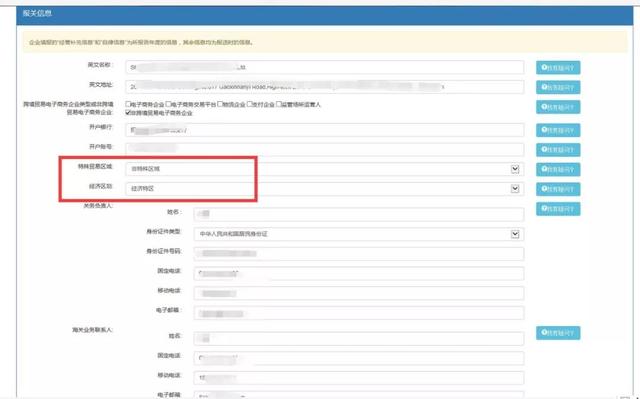Click into the 开户账号 input field
Image resolution: width=640 pixels, height=399 pixels.
tap(324, 149)
